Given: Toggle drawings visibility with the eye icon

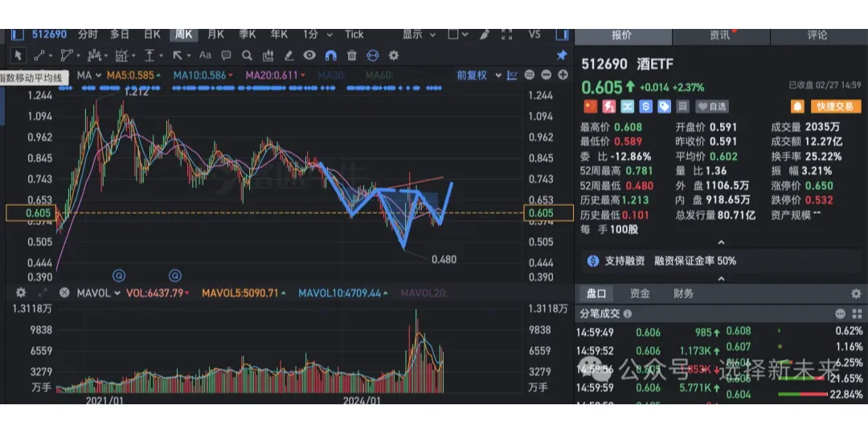Looking at the screenshot, I should [x=309, y=55].
